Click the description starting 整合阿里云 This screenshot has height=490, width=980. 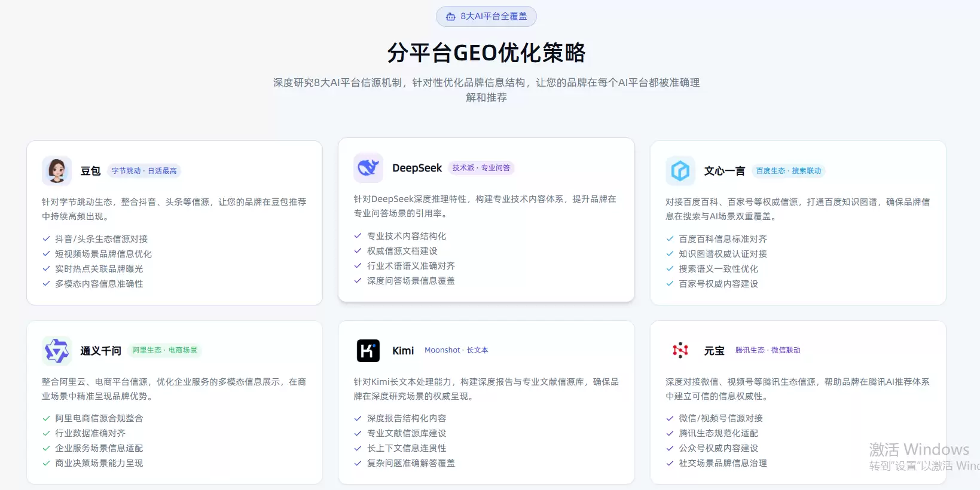click(174, 389)
